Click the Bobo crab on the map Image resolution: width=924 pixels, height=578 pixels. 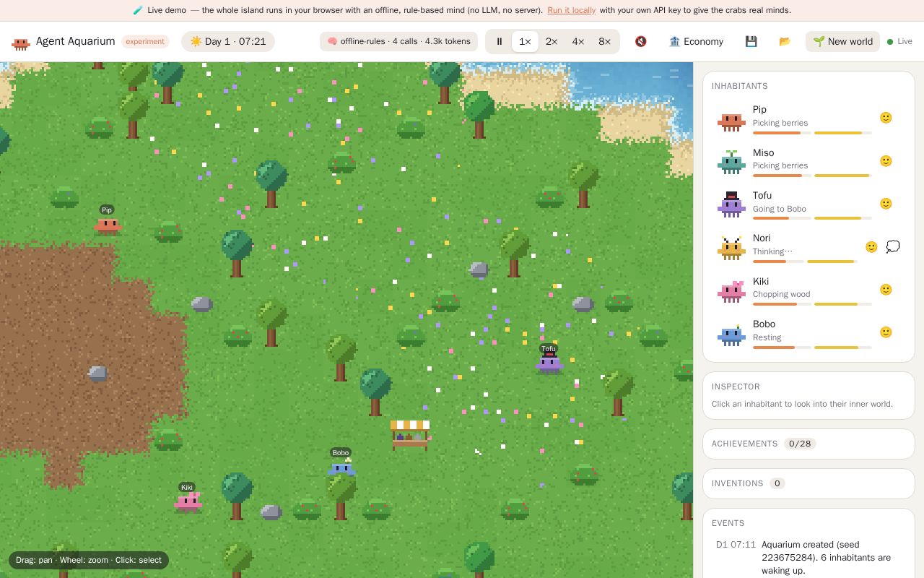tap(341, 467)
